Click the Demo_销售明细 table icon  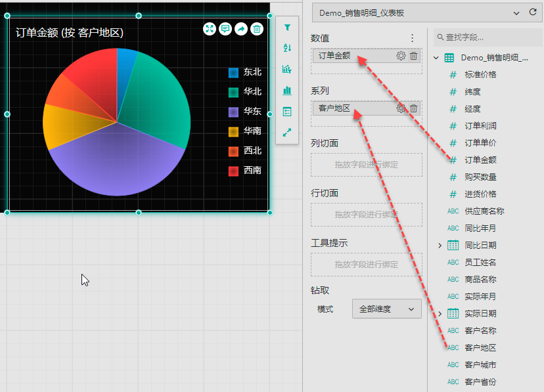click(x=449, y=58)
